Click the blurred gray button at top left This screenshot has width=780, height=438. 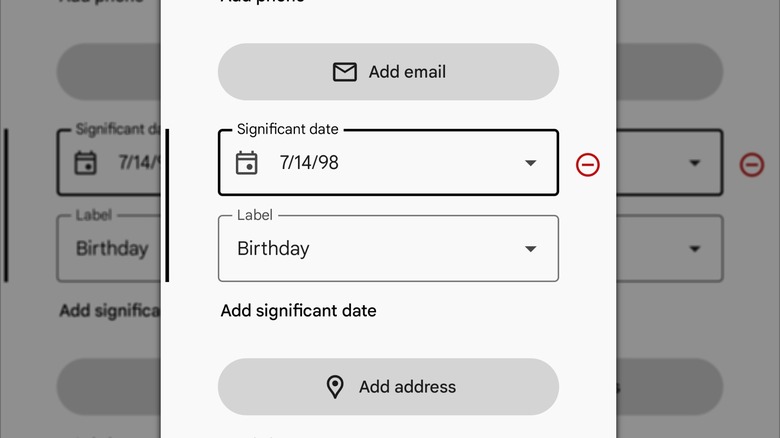(x=108, y=72)
